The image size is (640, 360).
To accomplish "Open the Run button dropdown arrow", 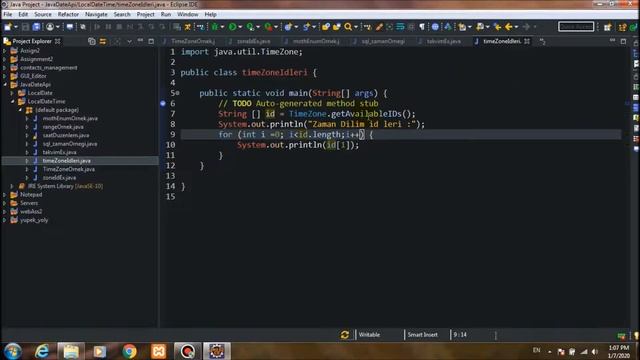I will 240,27.
